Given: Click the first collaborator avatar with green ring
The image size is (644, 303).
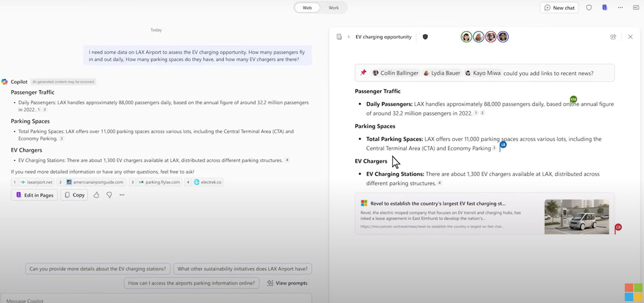Looking at the screenshot, I should pos(466,37).
